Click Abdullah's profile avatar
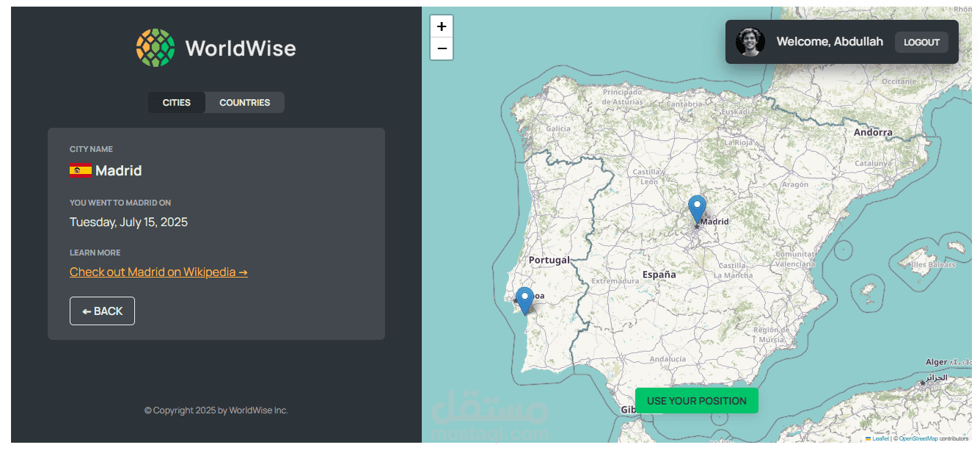This screenshot has width=980, height=453. [750, 42]
